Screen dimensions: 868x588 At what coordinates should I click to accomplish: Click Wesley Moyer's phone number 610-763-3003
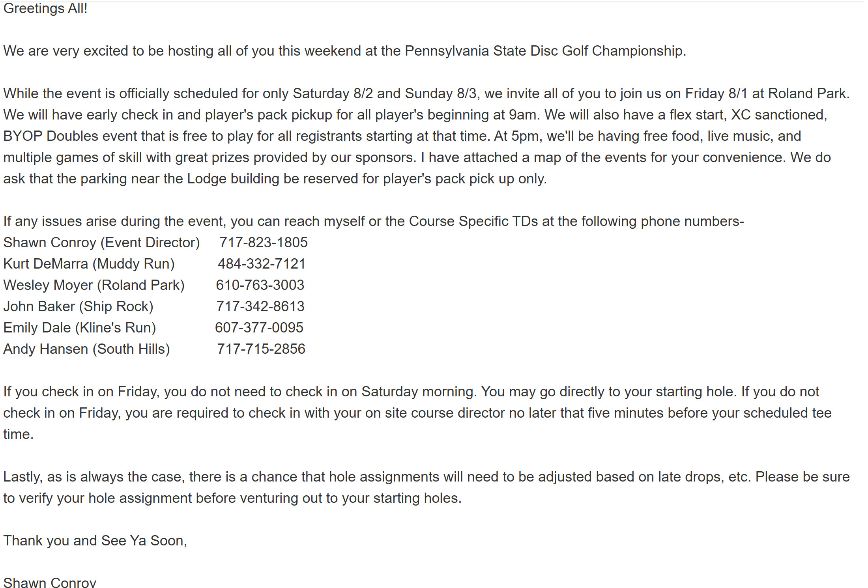click(260, 285)
